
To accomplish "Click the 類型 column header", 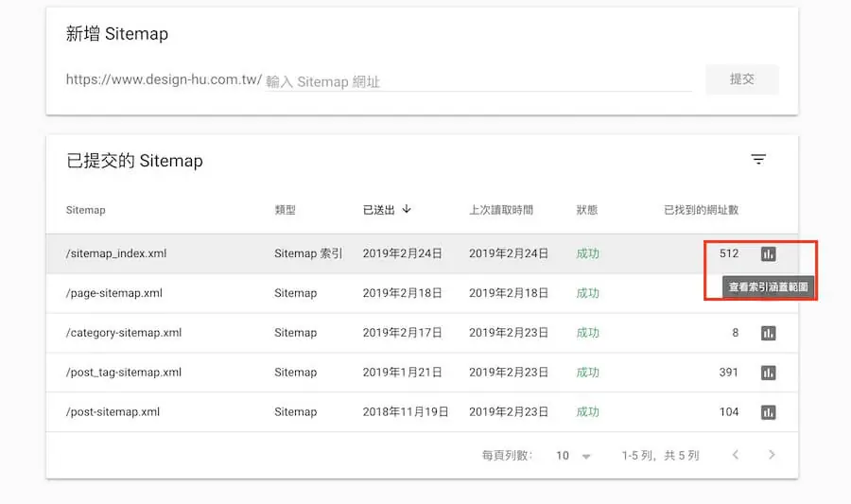I will (x=285, y=210).
